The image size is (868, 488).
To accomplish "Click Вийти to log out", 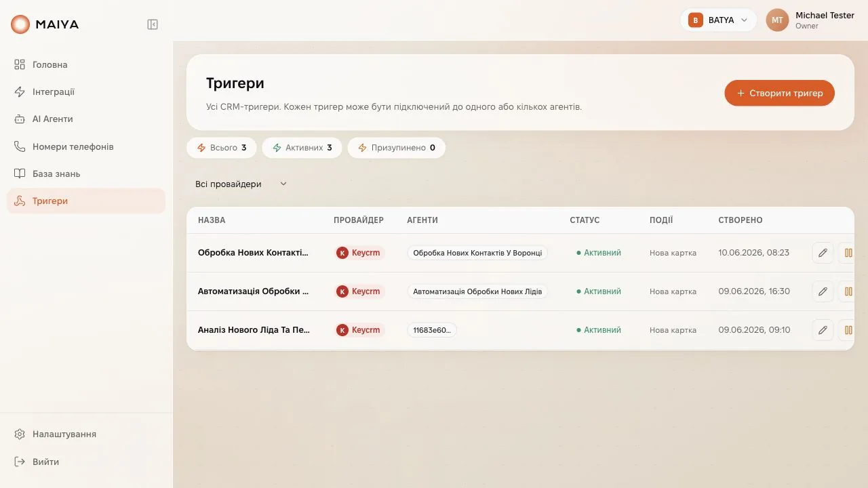I will [86, 462].
